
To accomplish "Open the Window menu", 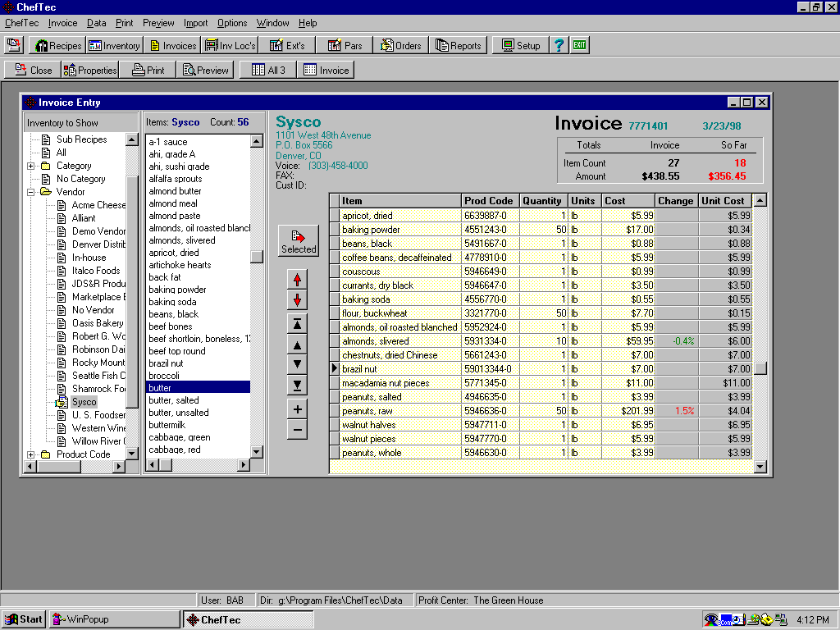I will tap(272, 23).
